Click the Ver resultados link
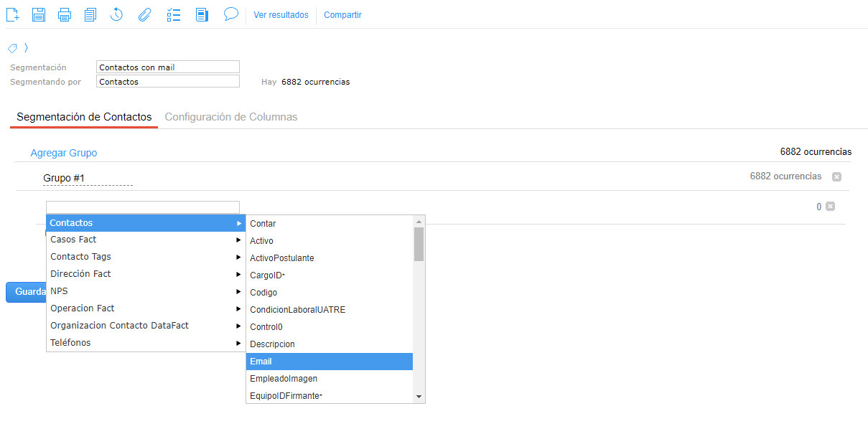868x434 pixels. (x=281, y=15)
